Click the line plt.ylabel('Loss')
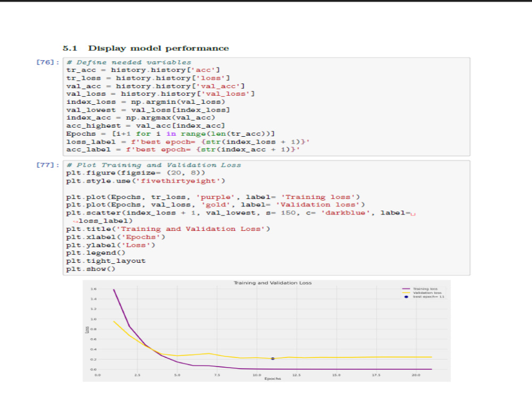The width and height of the screenshot is (532, 399). (111, 245)
